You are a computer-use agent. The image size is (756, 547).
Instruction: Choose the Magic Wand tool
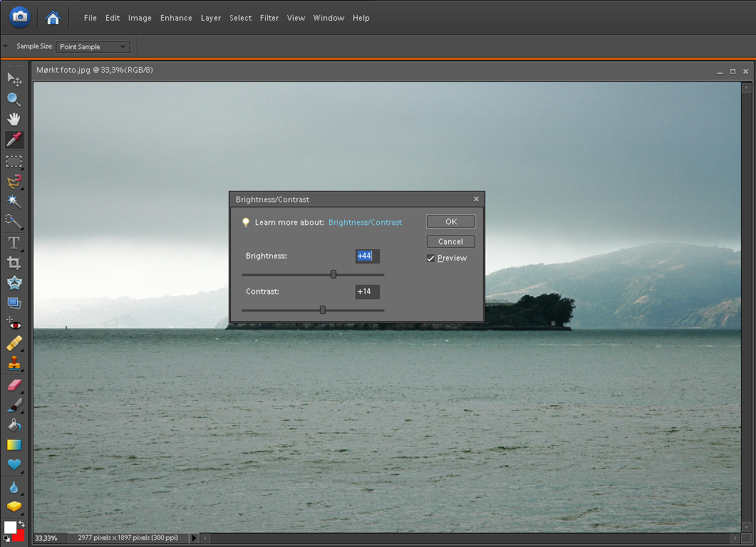pyautogui.click(x=14, y=202)
